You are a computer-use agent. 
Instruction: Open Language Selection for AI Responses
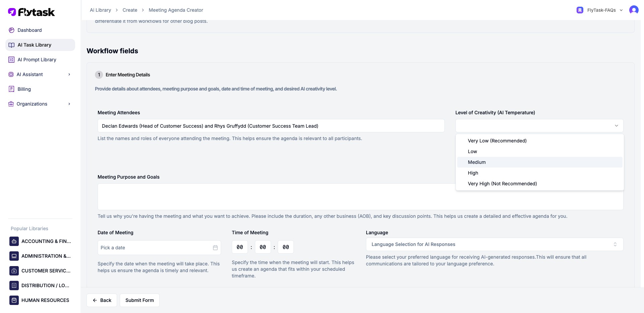click(494, 244)
